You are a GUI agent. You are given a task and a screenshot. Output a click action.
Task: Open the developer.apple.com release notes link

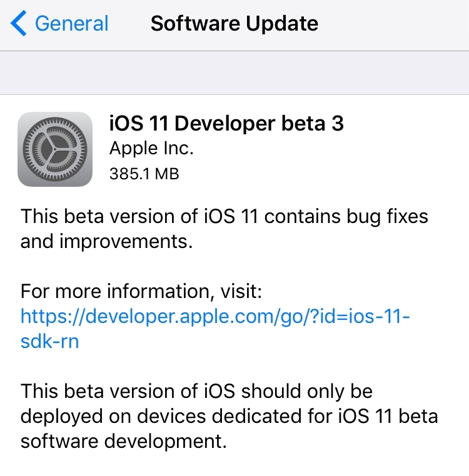pos(215,329)
